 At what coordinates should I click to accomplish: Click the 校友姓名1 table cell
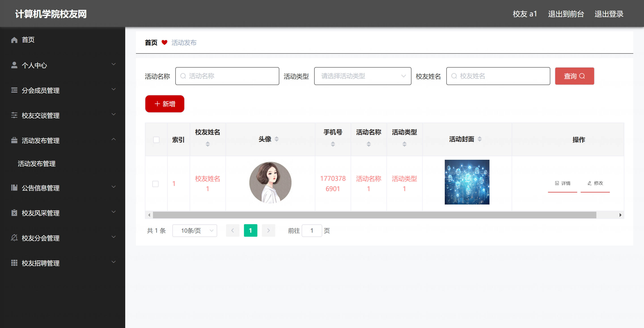pyautogui.click(x=208, y=184)
